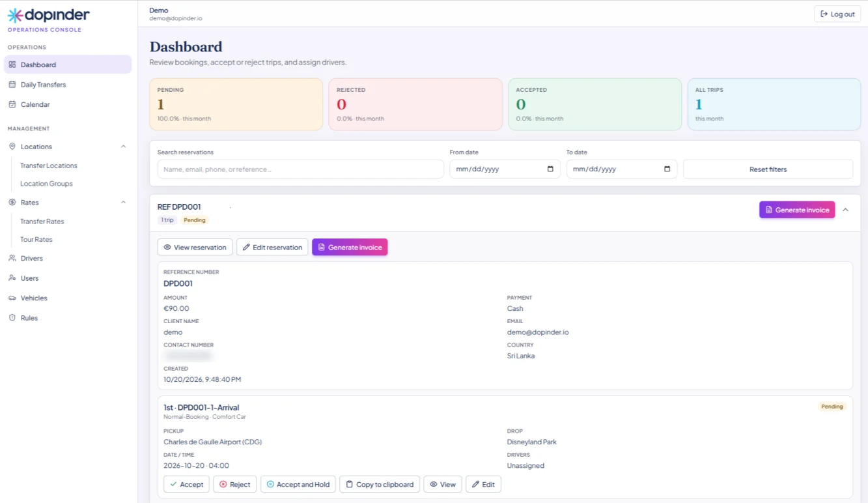Click the clipboard icon on Copy to clipboard

coord(349,485)
